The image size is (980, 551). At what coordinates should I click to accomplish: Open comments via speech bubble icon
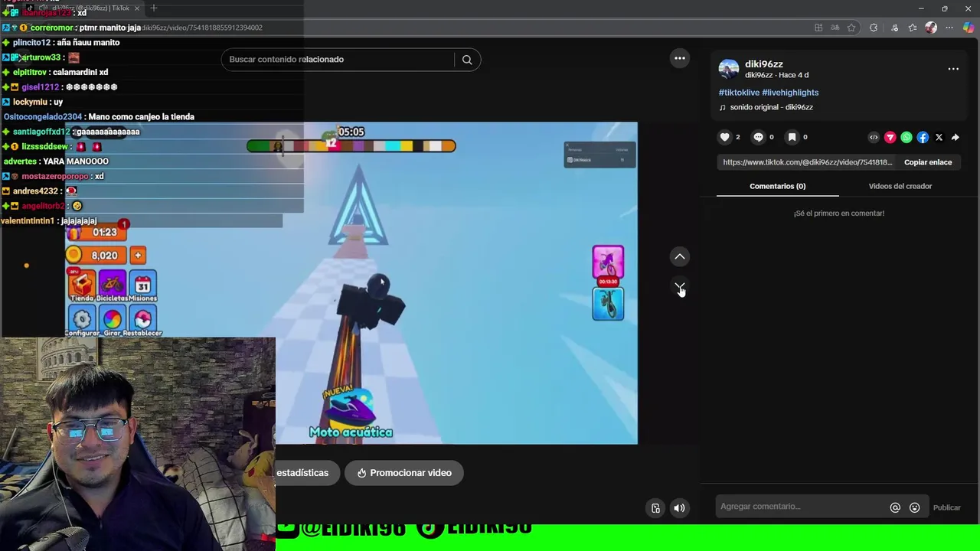[x=758, y=137]
